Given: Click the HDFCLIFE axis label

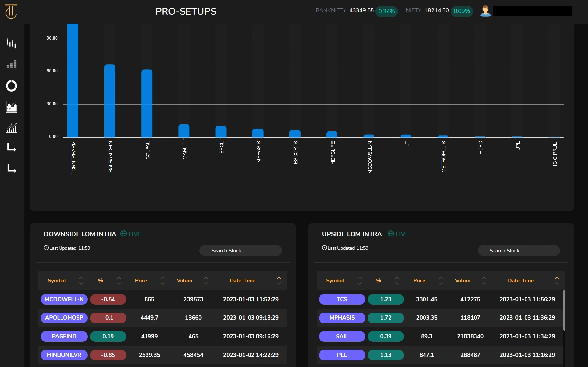Looking at the screenshot, I should [x=333, y=152].
